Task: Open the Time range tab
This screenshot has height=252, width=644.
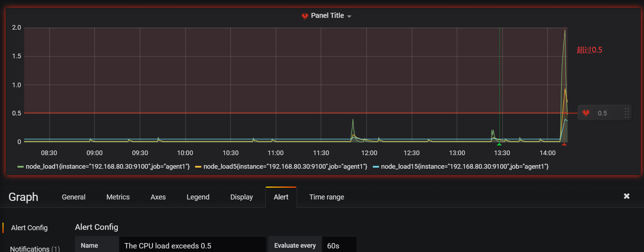Action: (327, 197)
